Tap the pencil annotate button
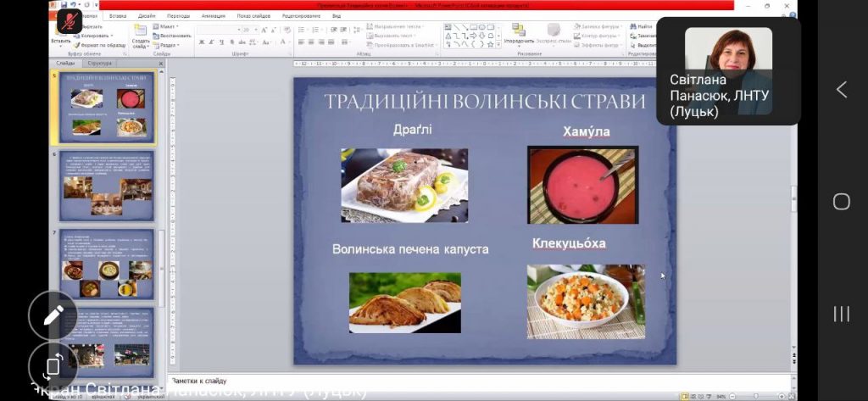This screenshot has width=868, height=401. click(x=53, y=315)
